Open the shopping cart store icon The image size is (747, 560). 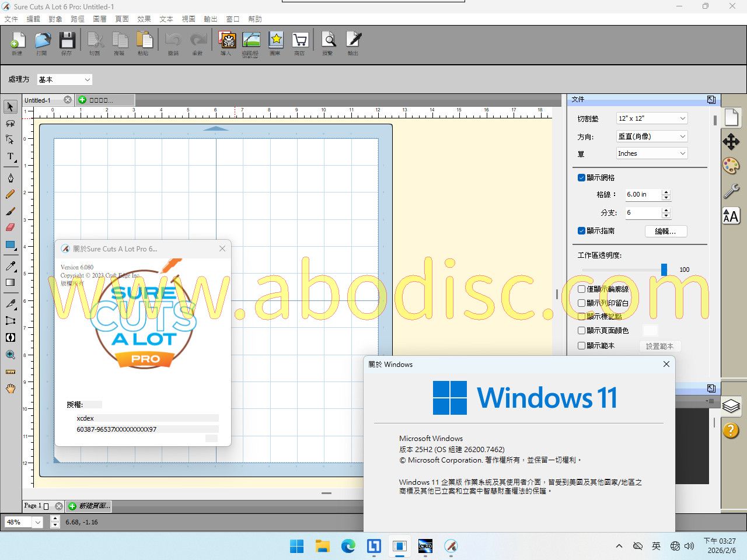tap(299, 41)
